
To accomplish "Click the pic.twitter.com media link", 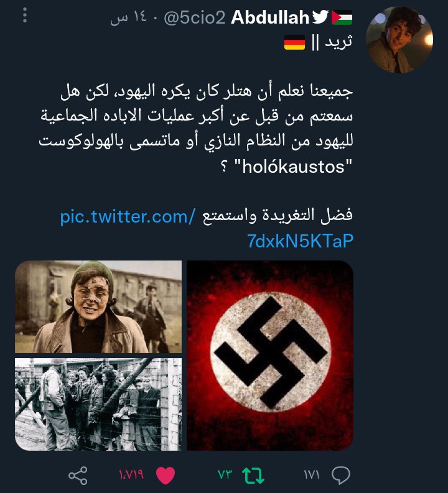I will pos(207,229).
